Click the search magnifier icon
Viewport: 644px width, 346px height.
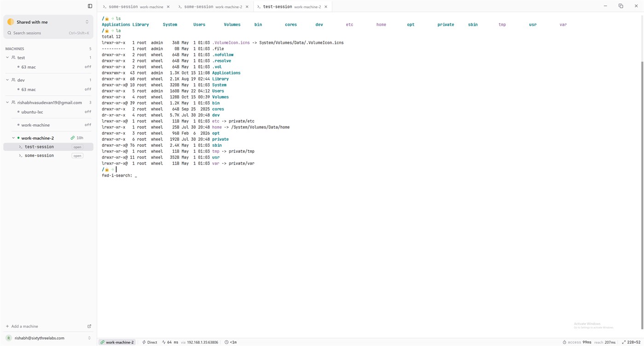tap(9, 33)
